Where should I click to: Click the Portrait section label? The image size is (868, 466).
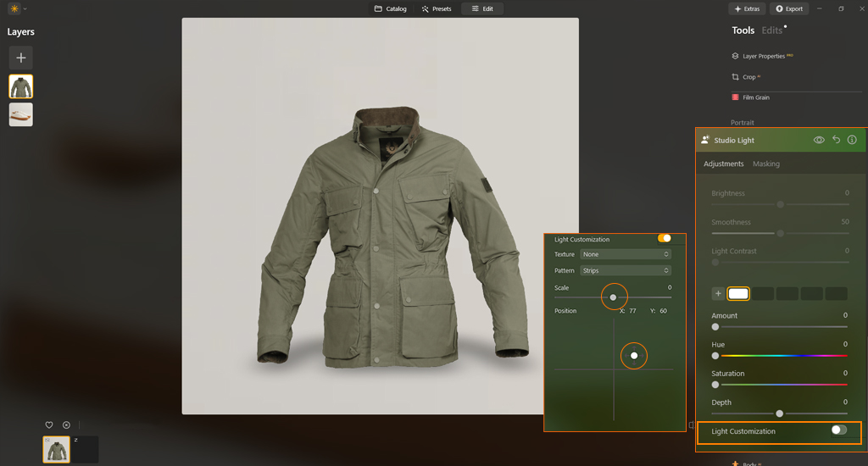pyautogui.click(x=742, y=123)
